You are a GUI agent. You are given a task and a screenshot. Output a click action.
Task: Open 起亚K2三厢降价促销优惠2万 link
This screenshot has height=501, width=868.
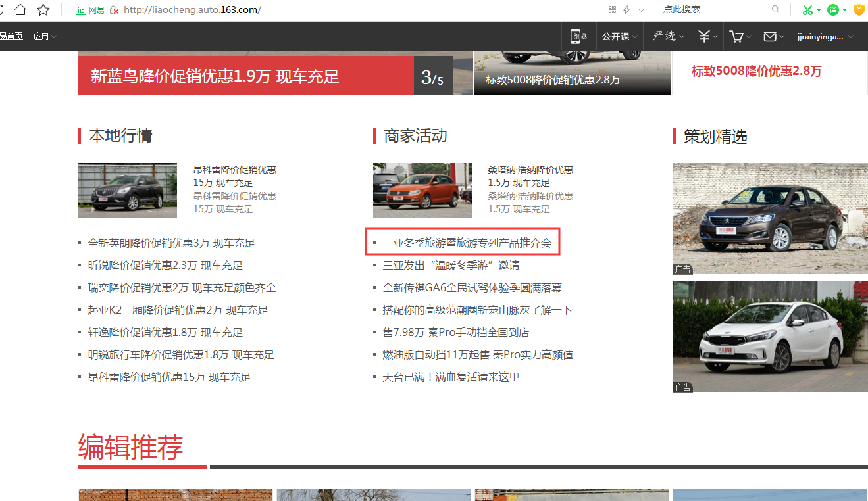[x=178, y=310]
